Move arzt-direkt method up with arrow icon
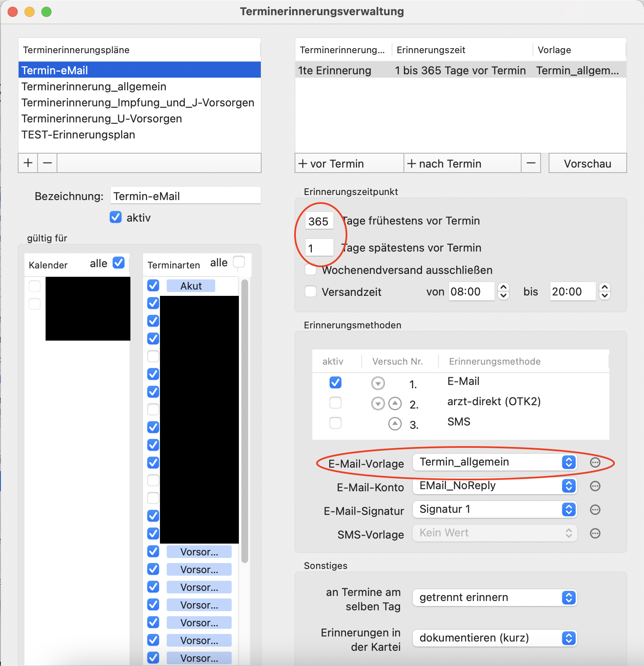This screenshot has width=644, height=666. (395, 403)
